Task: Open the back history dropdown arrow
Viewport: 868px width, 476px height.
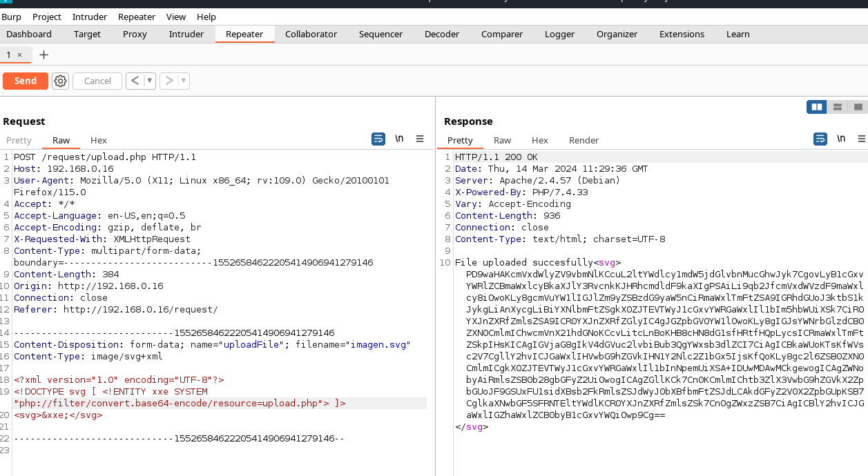Action: point(149,81)
